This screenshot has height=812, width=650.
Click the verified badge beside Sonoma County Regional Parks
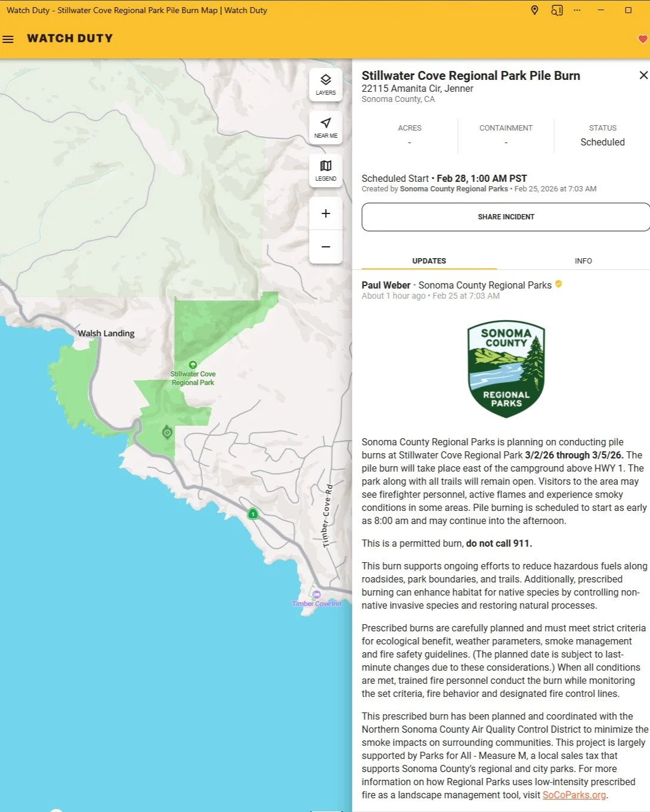pos(558,284)
